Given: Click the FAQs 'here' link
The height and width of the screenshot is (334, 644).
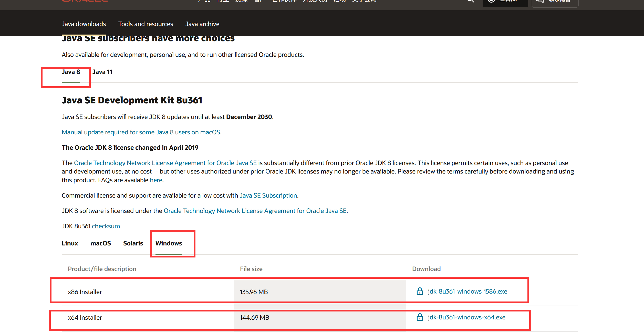Looking at the screenshot, I should coord(156,180).
